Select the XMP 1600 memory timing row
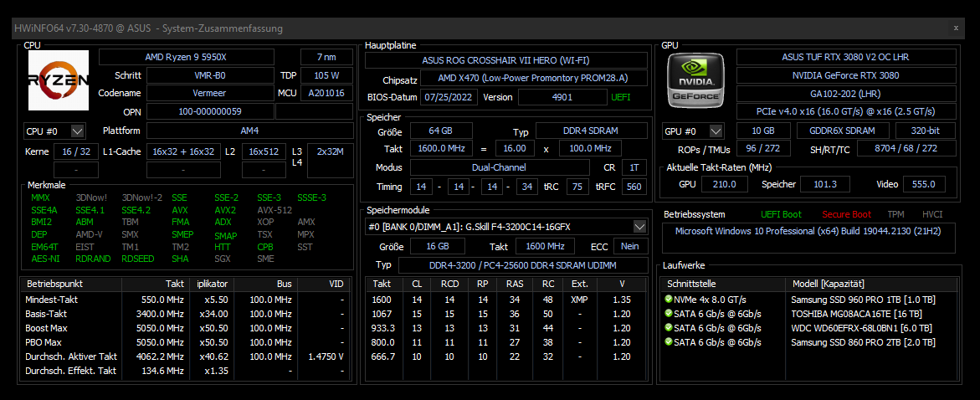The width and height of the screenshot is (980, 400). [506, 300]
